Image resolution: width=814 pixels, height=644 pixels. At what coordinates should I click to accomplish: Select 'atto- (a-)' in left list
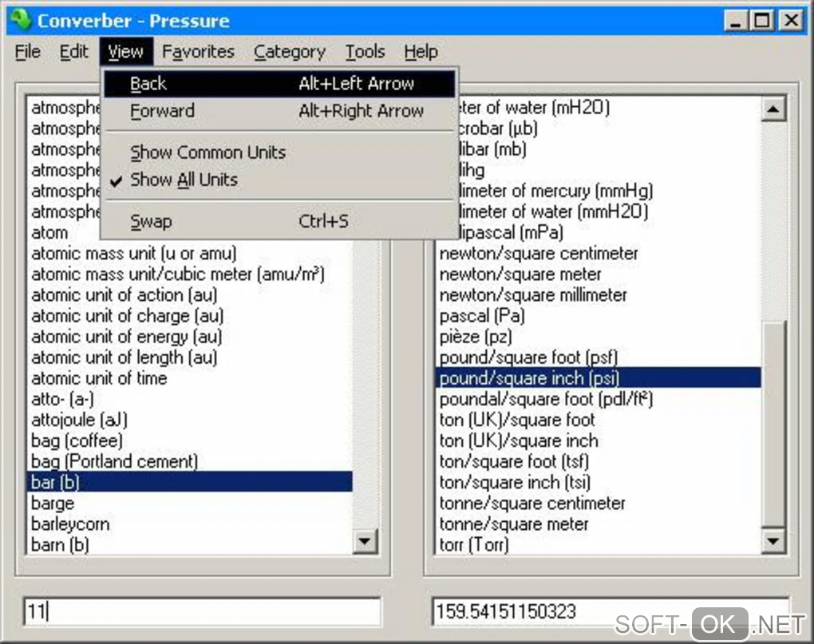pyautogui.click(x=190, y=399)
